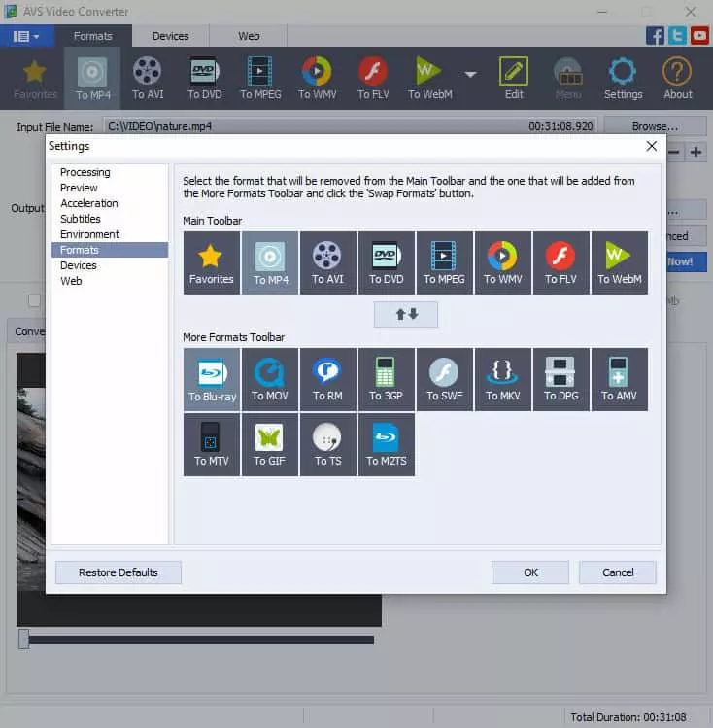Cancel the Settings dialog

pyautogui.click(x=618, y=572)
